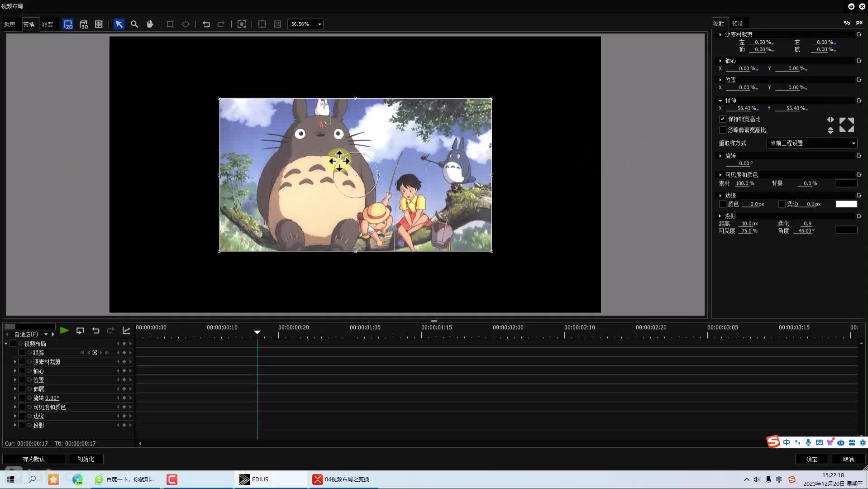Expand 可见度和颜色 row in timeline tree
Screen dimensions: 868x489
(15, 407)
